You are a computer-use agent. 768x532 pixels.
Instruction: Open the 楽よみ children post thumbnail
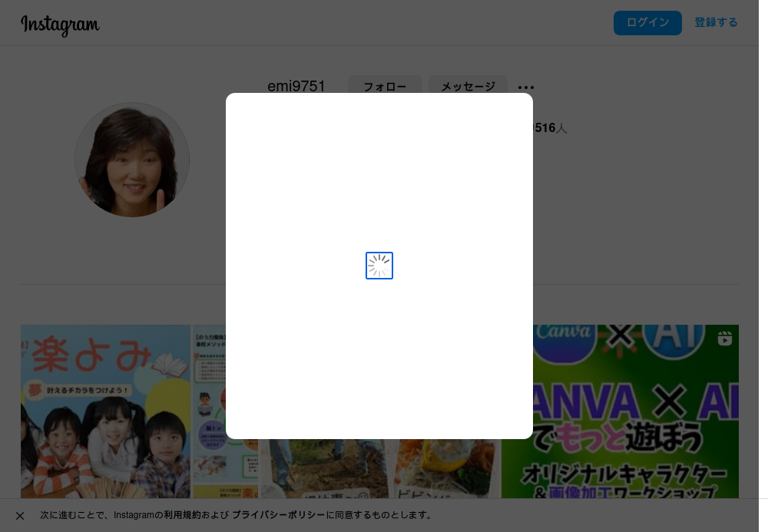139,411
